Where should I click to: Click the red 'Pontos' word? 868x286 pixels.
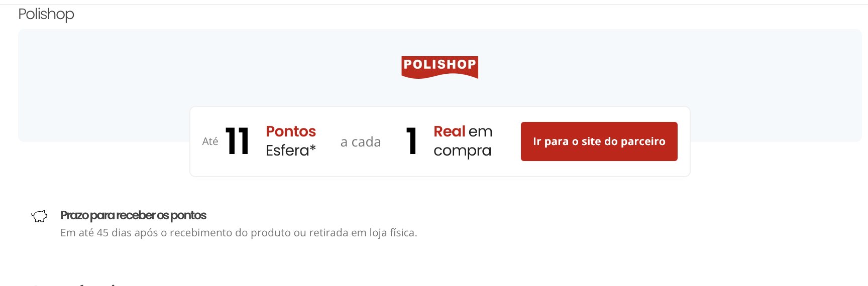[291, 131]
